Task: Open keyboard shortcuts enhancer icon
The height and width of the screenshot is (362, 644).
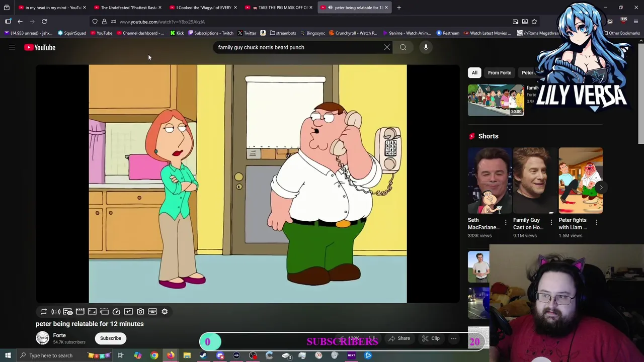Action: (152, 312)
